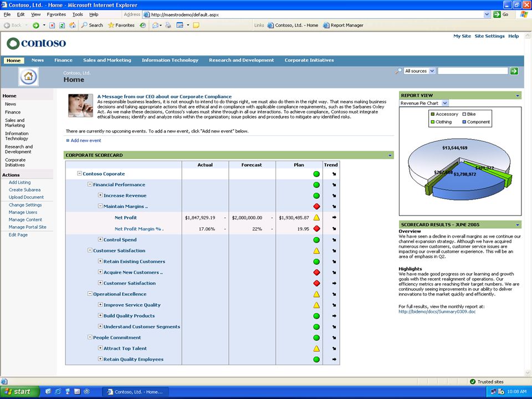Click the CEO photo thumbnail
This screenshot has width=532, height=399.
pos(80,105)
